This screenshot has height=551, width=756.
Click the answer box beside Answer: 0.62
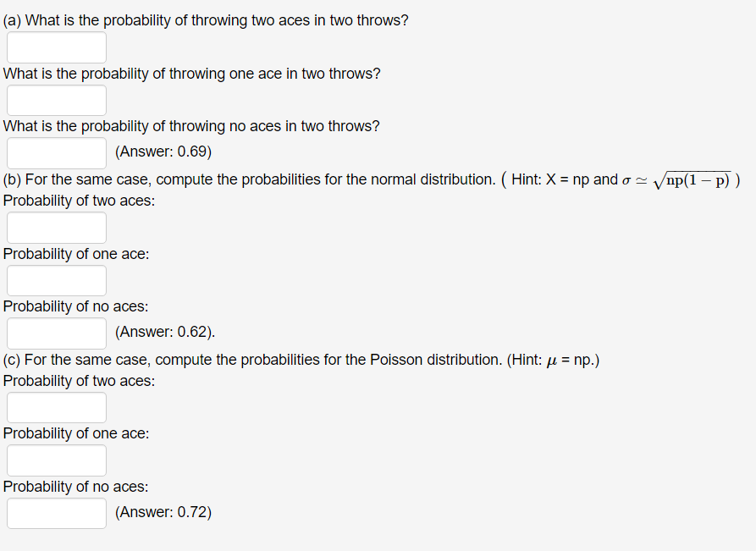coord(56,333)
